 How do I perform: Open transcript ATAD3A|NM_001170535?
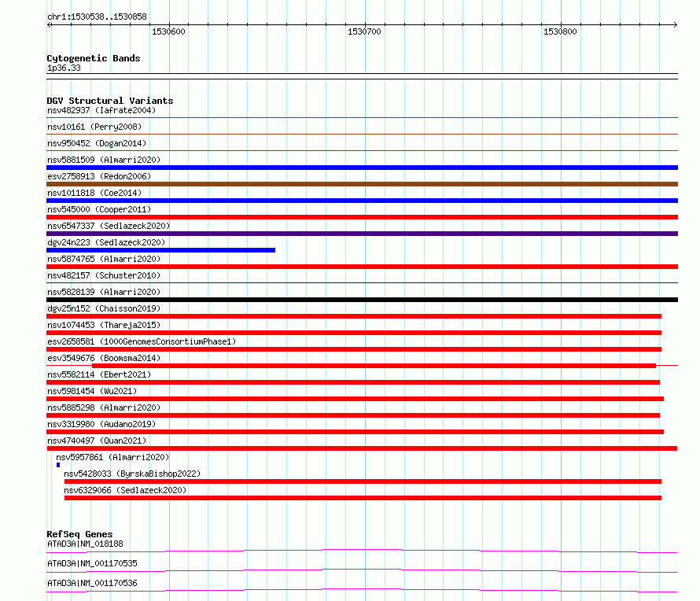pos(92,563)
